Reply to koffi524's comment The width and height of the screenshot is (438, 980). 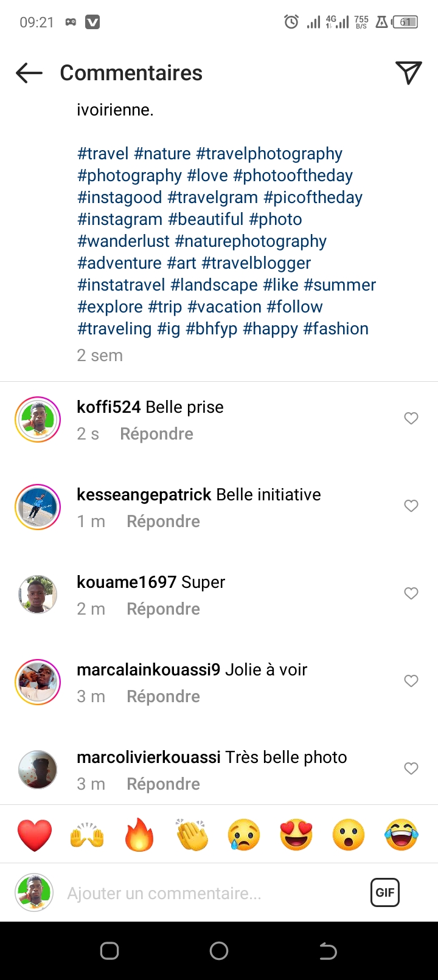pos(156,434)
